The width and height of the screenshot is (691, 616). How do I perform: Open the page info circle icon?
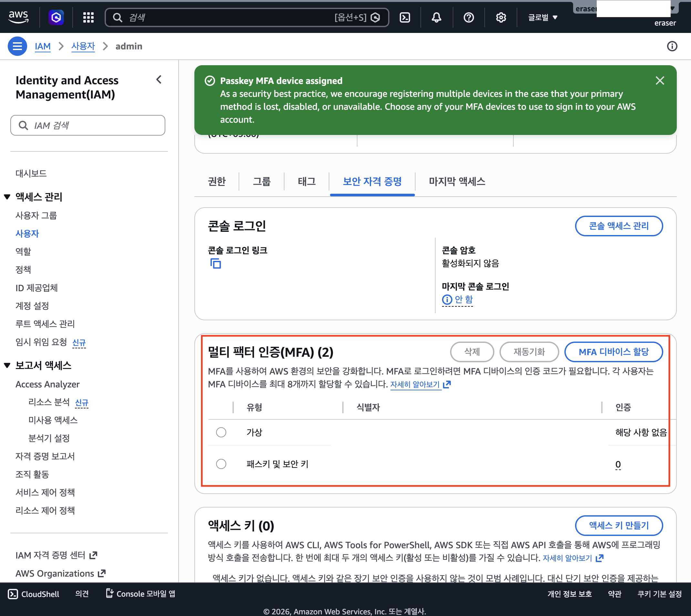672,46
